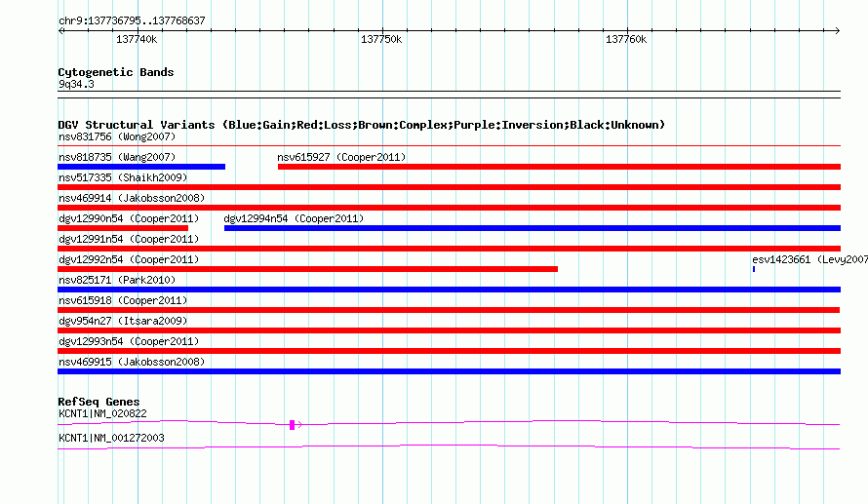Select the dgv12992n54 red loss bar
The height and width of the screenshot is (504, 868).
click(x=308, y=269)
